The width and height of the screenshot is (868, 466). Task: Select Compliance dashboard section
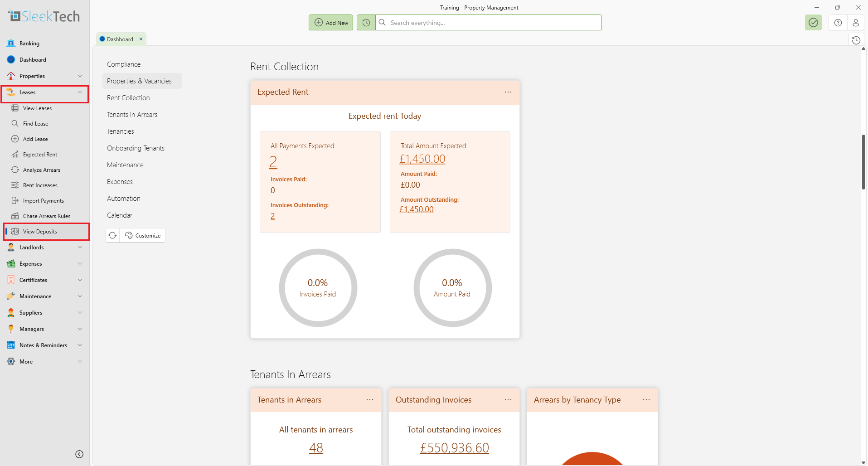tap(124, 64)
